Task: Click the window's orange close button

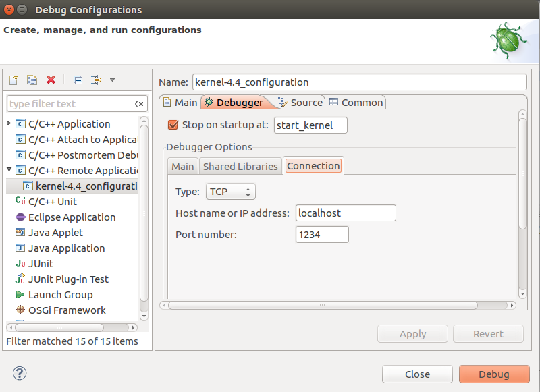Action: point(9,9)
